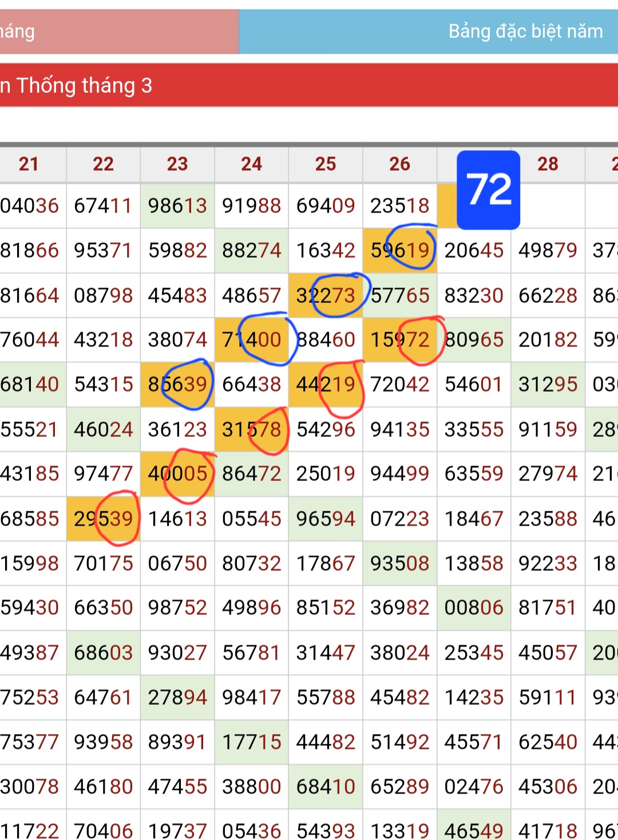Select the number 98752
Screen dimensions: 618x840
pos(177,608)
